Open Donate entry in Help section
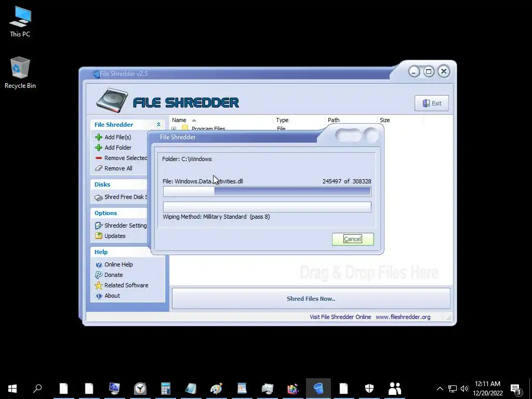532x399 pixels. [114, 275]
